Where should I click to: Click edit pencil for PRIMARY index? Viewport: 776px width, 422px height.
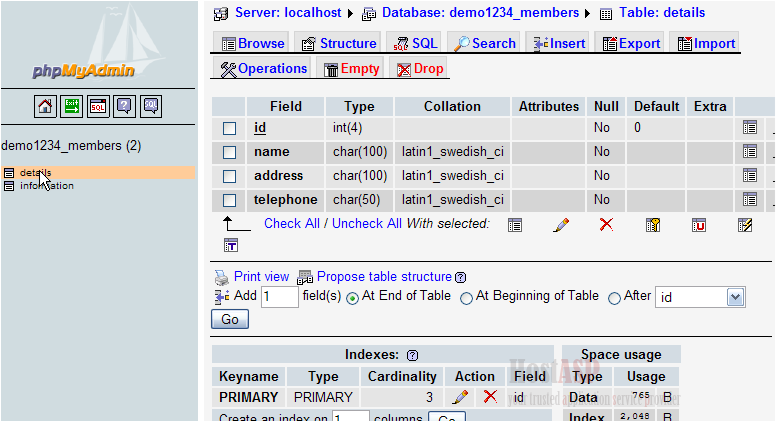click(460, 397)
